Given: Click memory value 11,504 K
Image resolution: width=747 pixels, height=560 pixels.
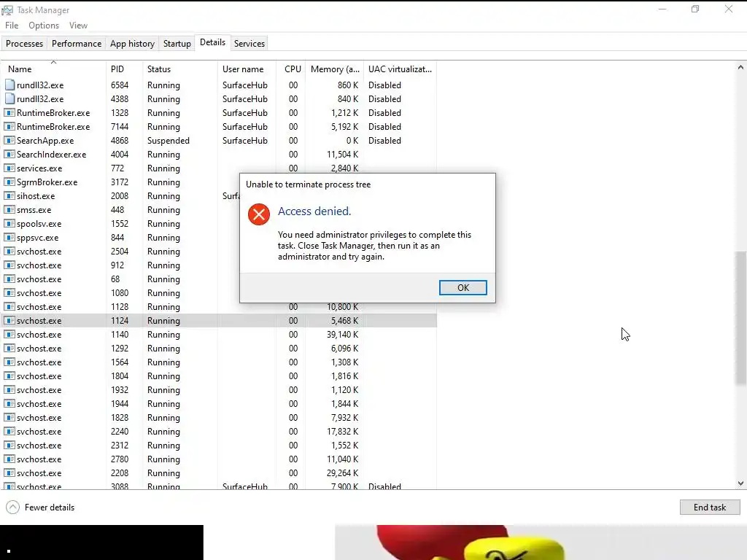Looking at the screenshot, I should pos(343,155).
